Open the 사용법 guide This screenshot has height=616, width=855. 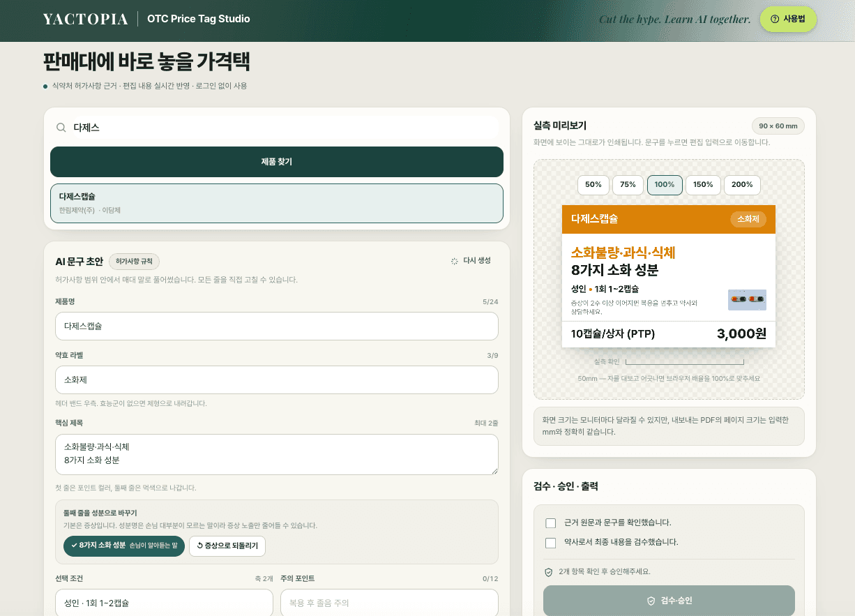(x=788, y=19)
